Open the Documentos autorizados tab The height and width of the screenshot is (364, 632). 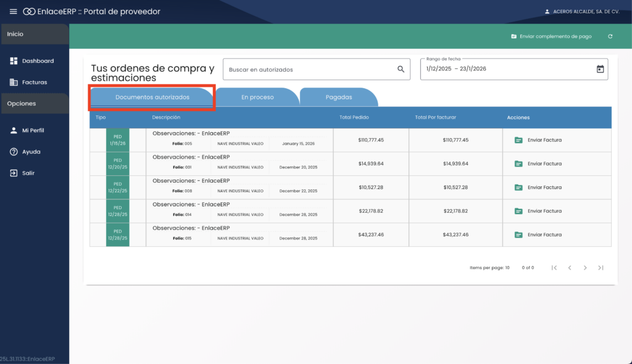152,97
